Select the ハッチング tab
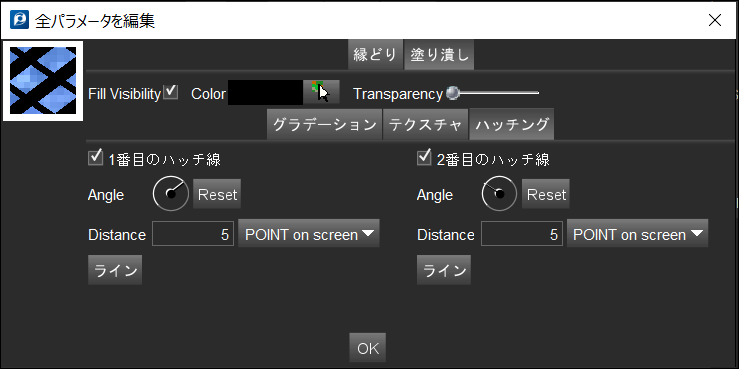This screenshot has width=739, height=369. (512, 125)
